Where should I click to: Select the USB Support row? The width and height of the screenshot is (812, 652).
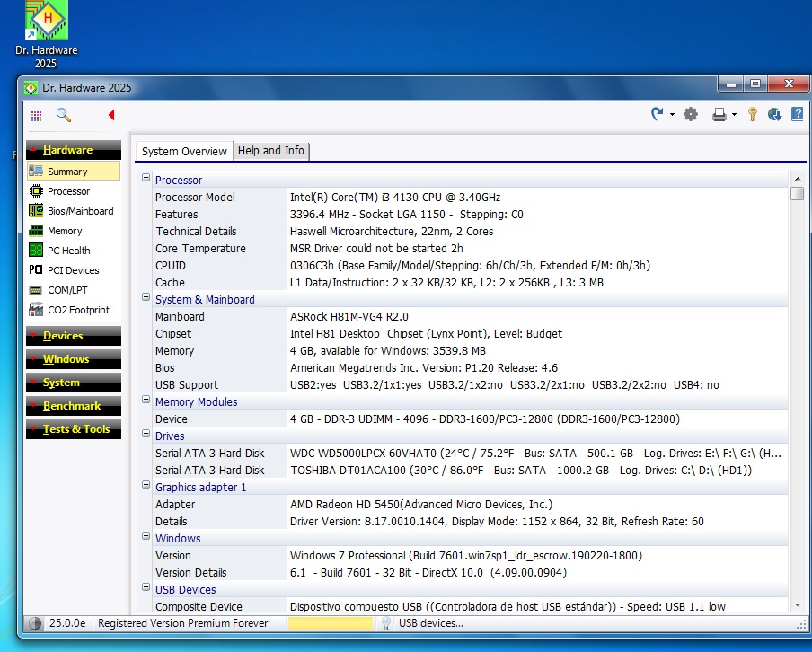coord(470,385)
